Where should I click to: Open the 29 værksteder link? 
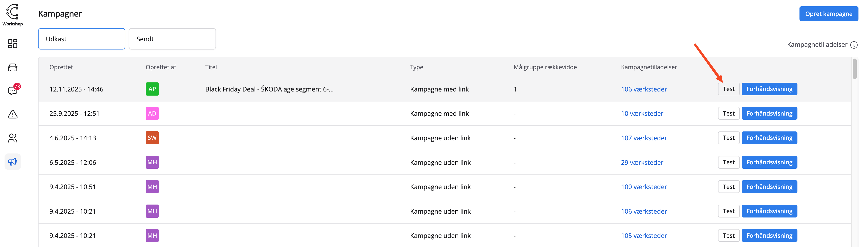click(x=642, y=162)
